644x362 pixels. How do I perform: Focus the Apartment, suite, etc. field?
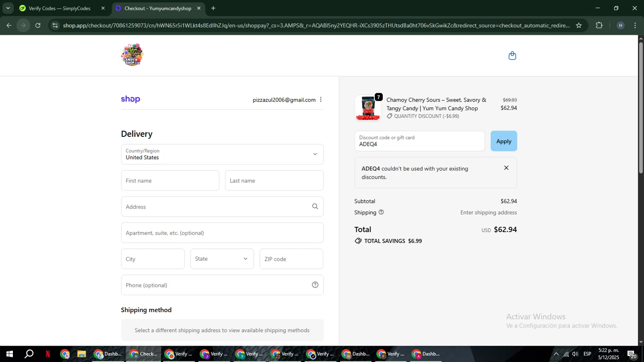coord(222,233)
